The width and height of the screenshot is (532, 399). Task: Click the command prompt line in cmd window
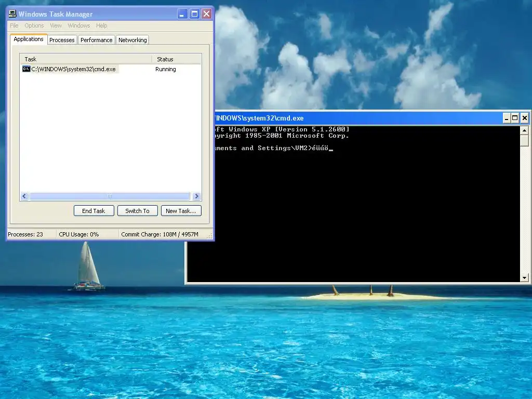pyautogui.click(x=274, y=148)
